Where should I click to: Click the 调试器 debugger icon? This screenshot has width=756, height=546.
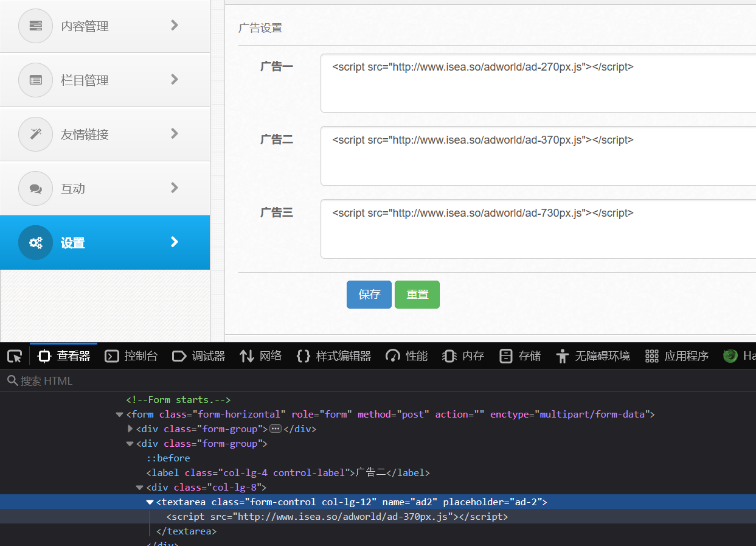tap(179, 356)
